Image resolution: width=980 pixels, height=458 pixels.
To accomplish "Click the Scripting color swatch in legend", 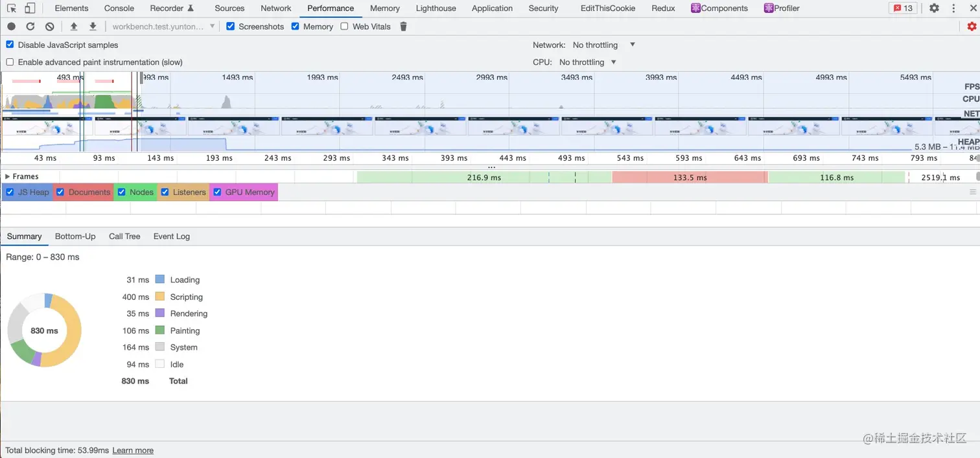I will [159, 297].
